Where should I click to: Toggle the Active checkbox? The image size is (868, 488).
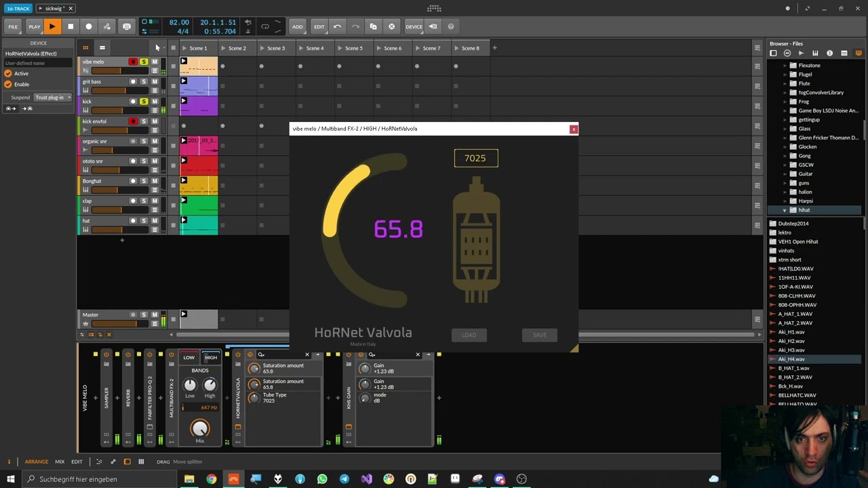click(x=8, y=73)
